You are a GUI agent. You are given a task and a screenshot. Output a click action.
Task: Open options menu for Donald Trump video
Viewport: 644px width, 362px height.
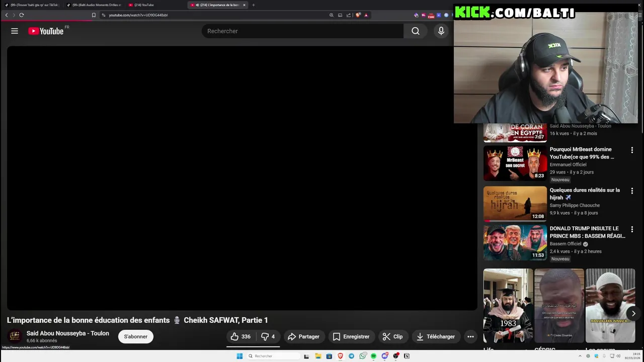(x=632, y=229)
